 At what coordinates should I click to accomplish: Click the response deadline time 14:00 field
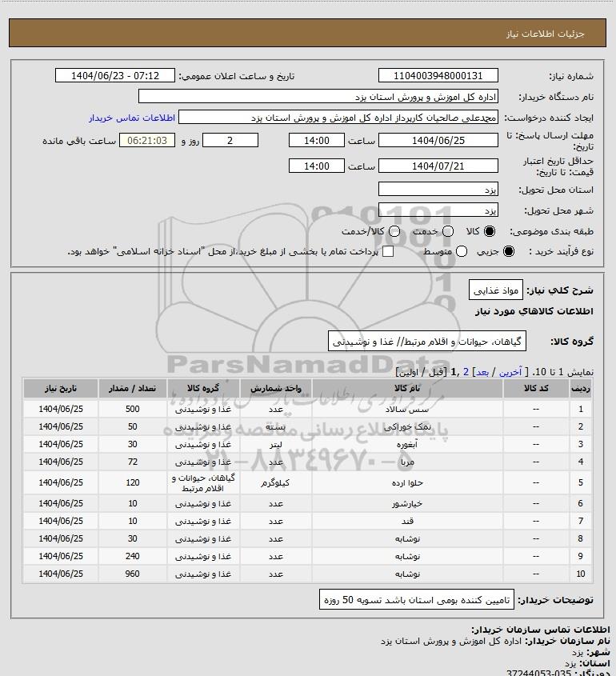pos(317,140)
